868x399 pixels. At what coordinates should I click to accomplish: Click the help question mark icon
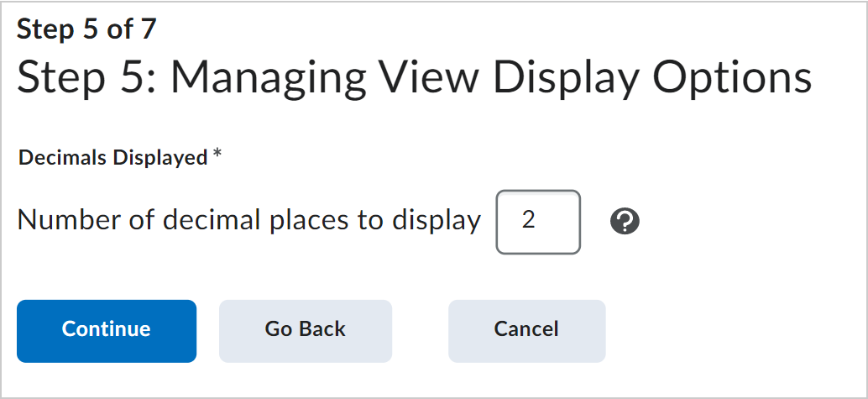[x=625, y=223]
